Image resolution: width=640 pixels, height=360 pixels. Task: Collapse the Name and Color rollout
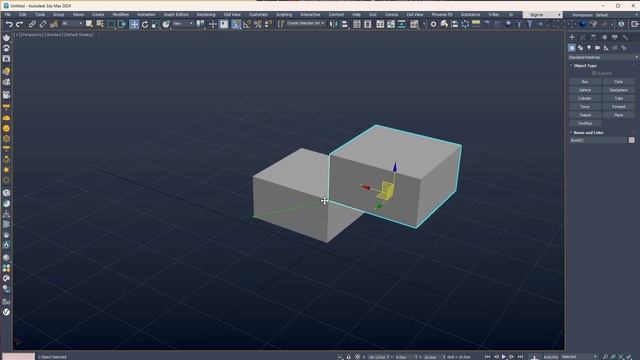588,133
